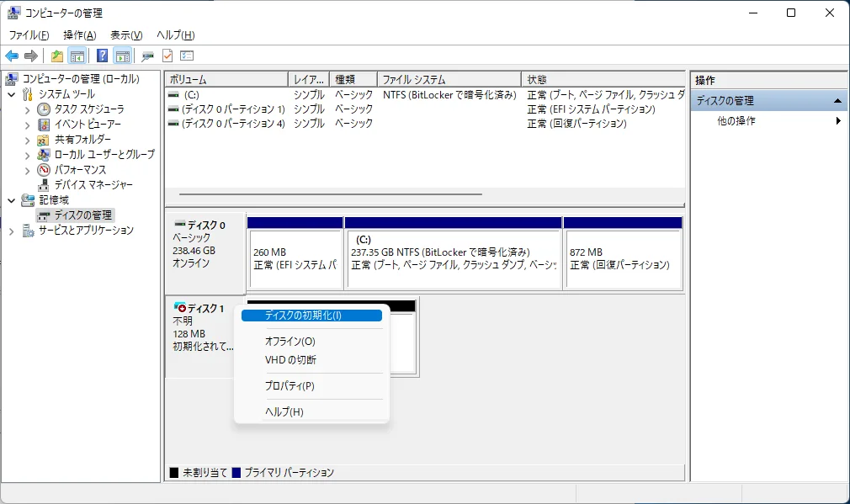This screenshot has height=504, width=850.
Task: Select デバイス マネージャー in the tree
Action: click(x=93, y=185)
